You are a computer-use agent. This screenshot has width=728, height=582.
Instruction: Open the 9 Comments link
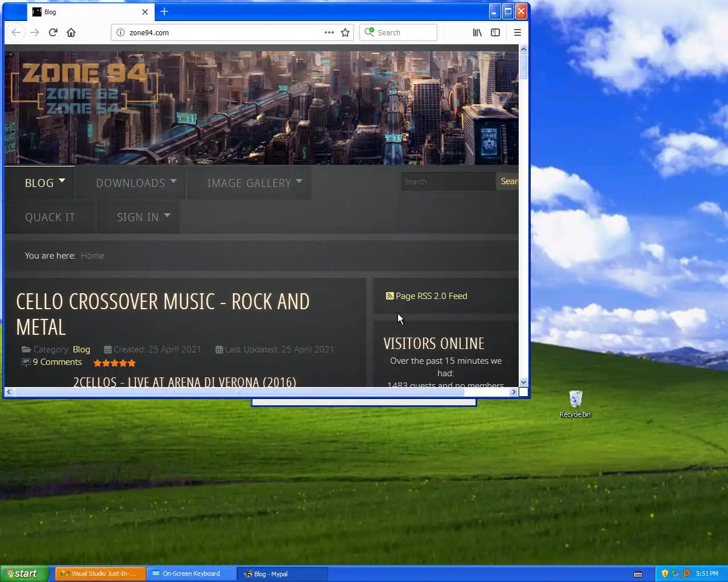point(57,362)
